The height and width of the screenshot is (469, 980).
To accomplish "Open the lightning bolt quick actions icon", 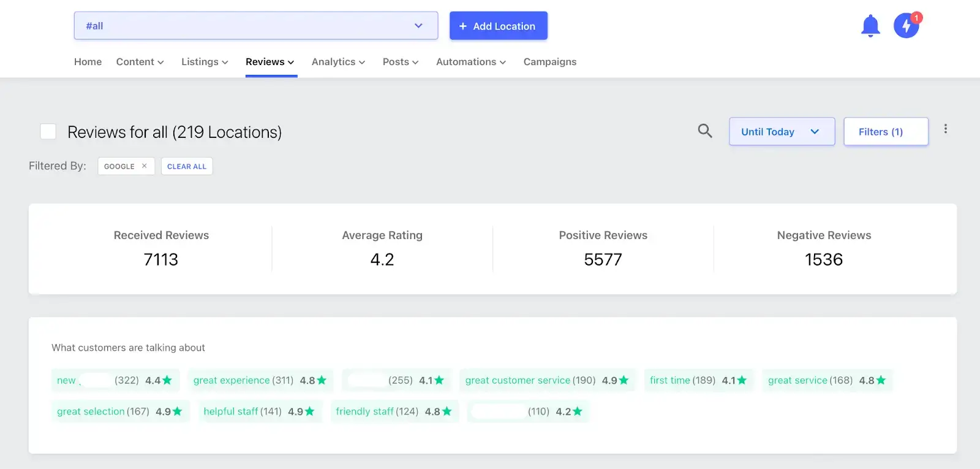I will coord(906,26).
